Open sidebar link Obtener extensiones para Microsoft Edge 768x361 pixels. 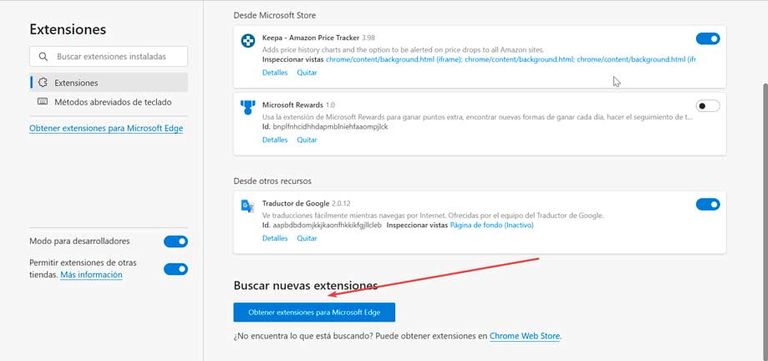pos(106,128)
